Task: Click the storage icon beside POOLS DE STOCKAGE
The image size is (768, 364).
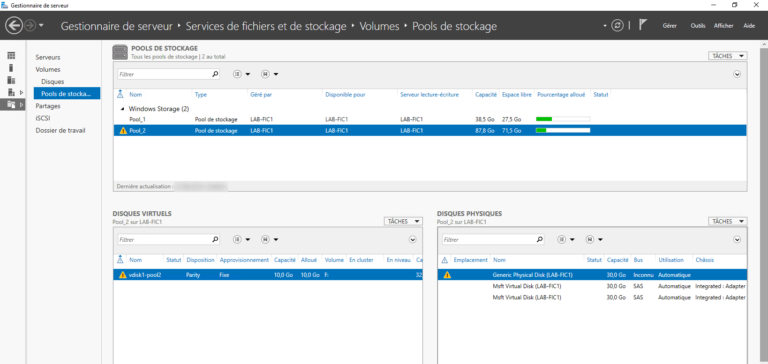Action: pyautogui.click(x=120, y=52)
